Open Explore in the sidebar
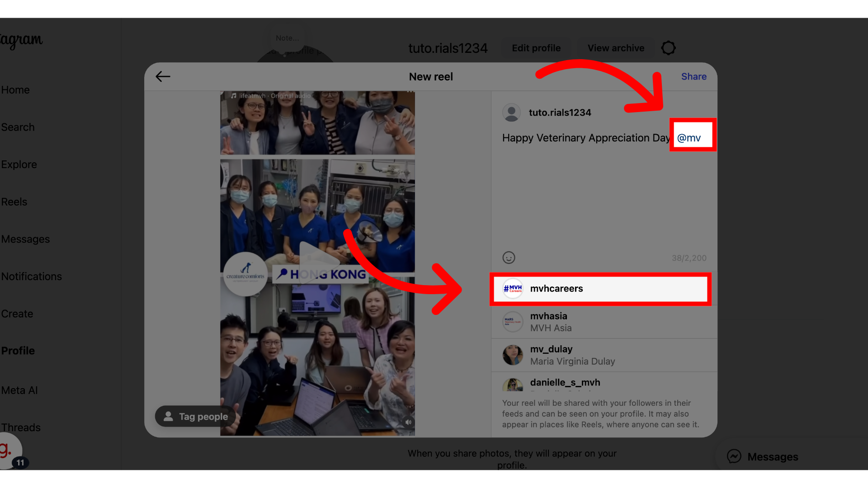This screenshot has width=868, height=488. [19, 164]
